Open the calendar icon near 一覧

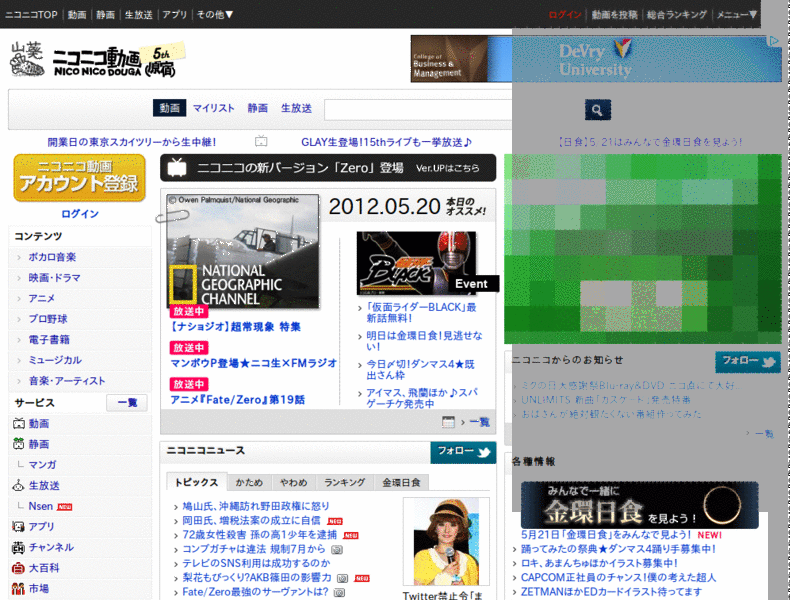pos(448,422)
